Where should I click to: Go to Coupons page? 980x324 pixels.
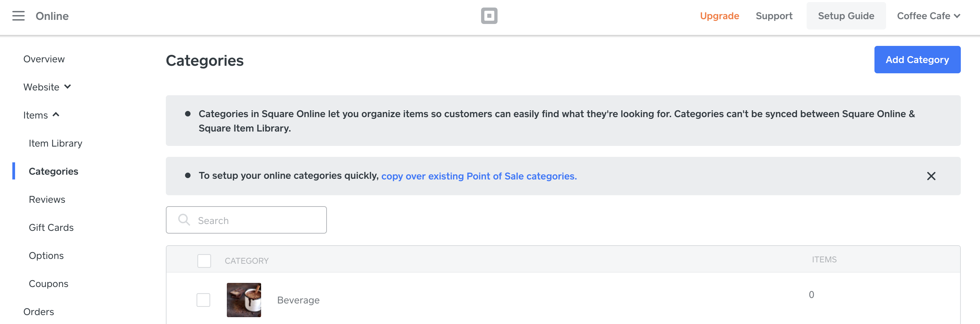[x=48, y=284]
